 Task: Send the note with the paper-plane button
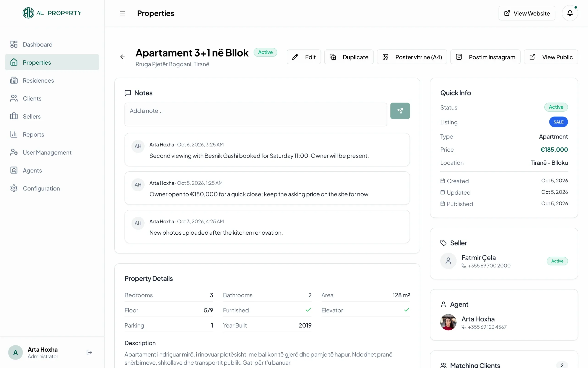[400, 111]
